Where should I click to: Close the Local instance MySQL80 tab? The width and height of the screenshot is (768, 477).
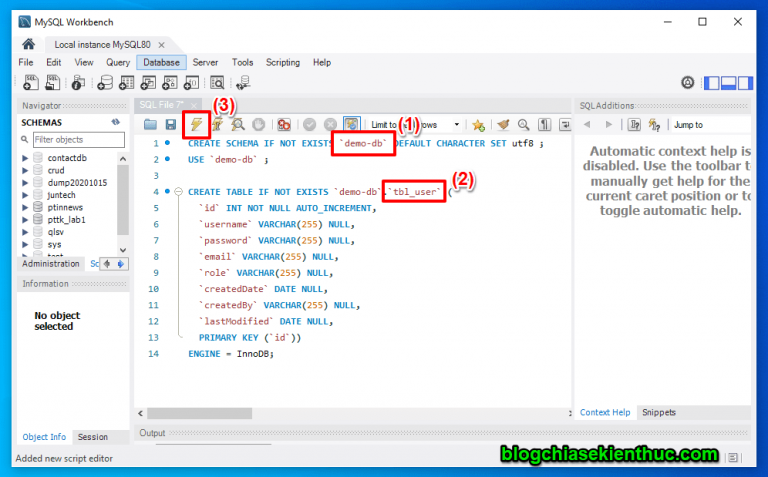[161, 45]
